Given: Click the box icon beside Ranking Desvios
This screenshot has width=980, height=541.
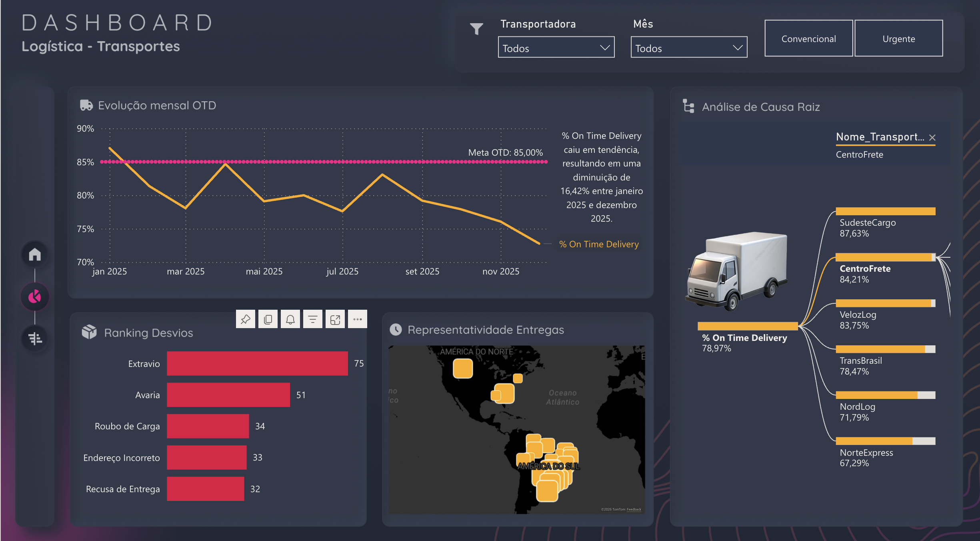Looking at the screenshot, I should pos(89,332).
